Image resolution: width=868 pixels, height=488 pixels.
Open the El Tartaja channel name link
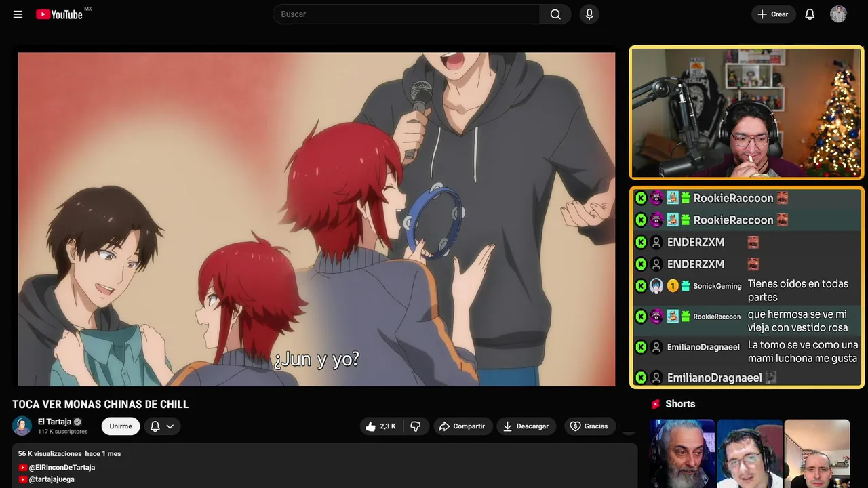point(54,422)
